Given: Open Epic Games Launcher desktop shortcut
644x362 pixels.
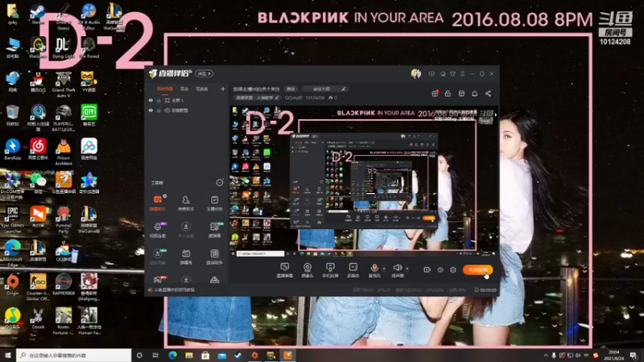Looking at the screenshot, I should coord(12,220).
